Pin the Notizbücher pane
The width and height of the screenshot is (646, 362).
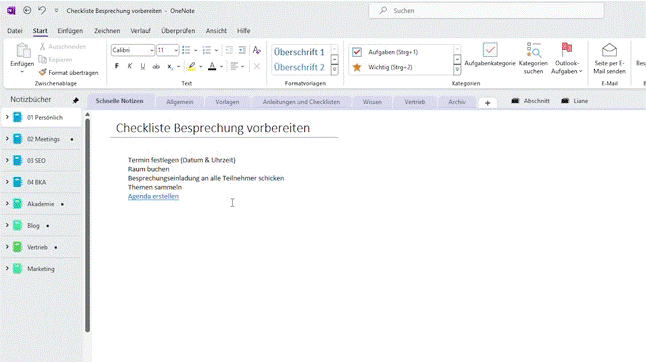tap(76, 100)
